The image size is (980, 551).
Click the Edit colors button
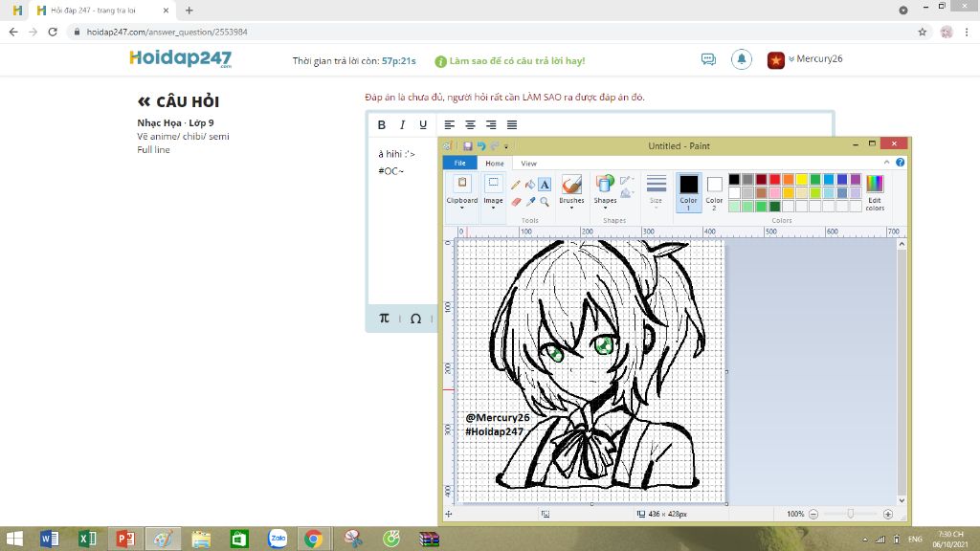click(875, 193)
